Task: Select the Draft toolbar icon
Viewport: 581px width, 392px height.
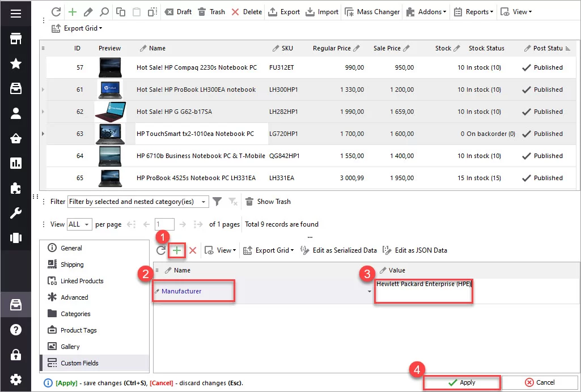Action: (177, 11)
